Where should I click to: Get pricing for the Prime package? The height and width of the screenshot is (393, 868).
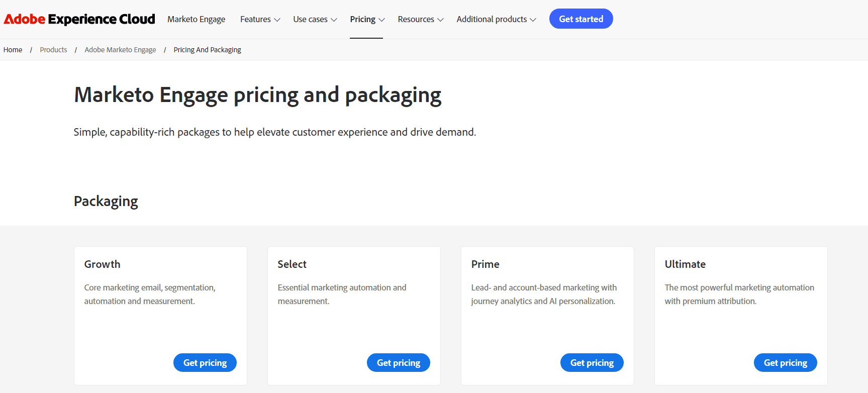[592, 363]
